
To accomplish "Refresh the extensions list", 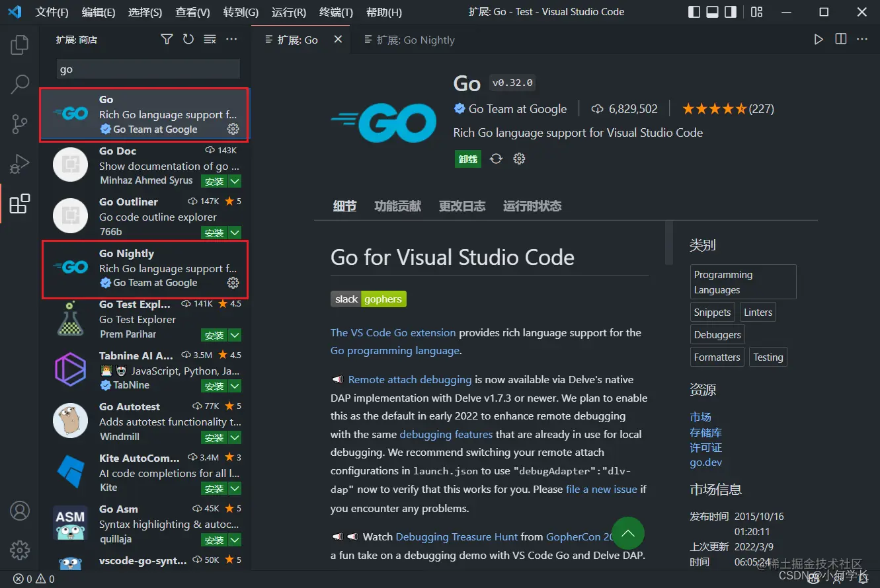I will tap(188, 40).
